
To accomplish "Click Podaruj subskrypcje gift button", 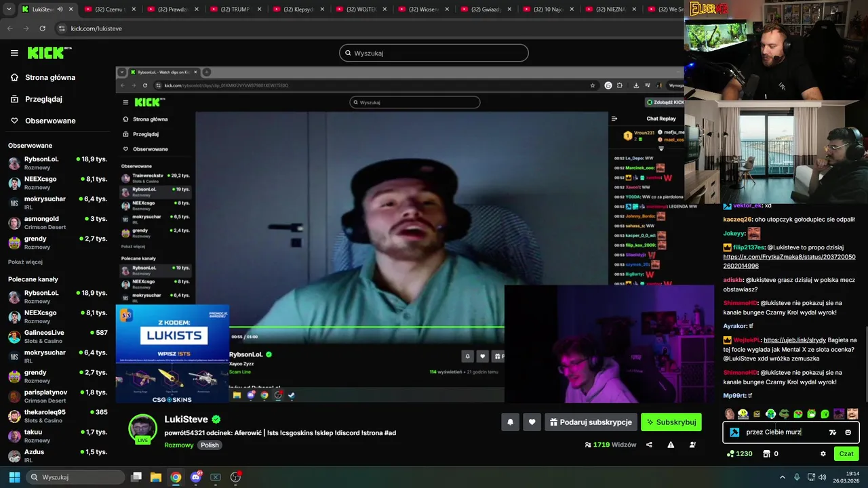I will [591, 422].
